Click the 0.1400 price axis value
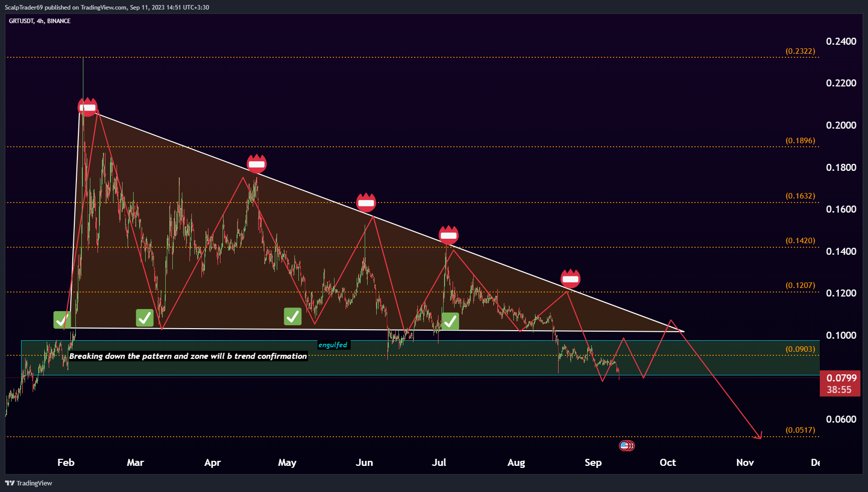Image resolution: width=868 pixels, height=492 pixels. tap(841, 251)
